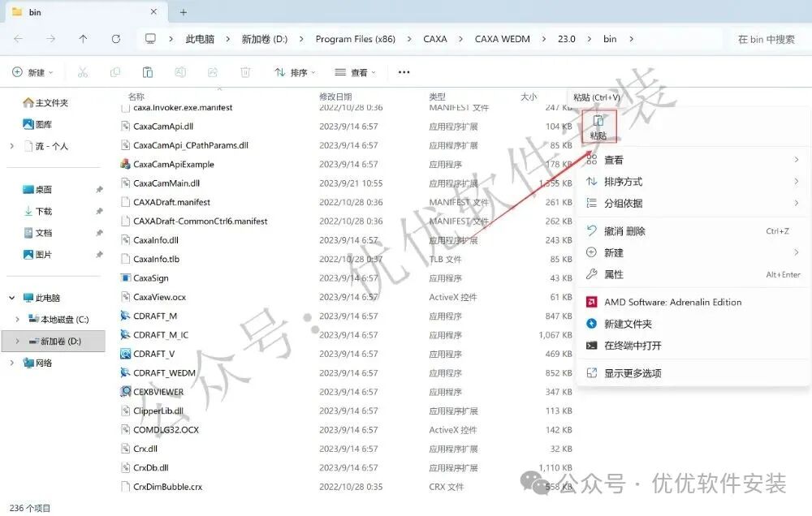The width and height of the screenshot is (812, 516).
Task: Open chevron after bin in address bar
Action: pyautogui.click(x=631, y=39)
